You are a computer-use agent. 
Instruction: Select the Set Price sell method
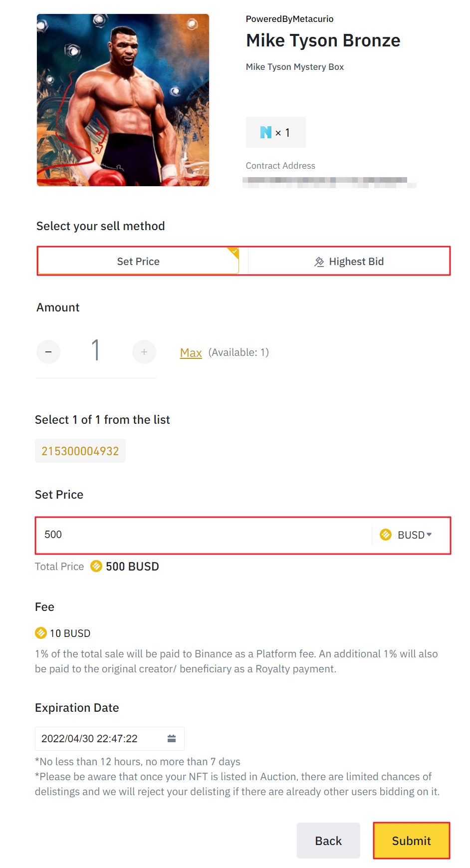[x=138, y=262]
